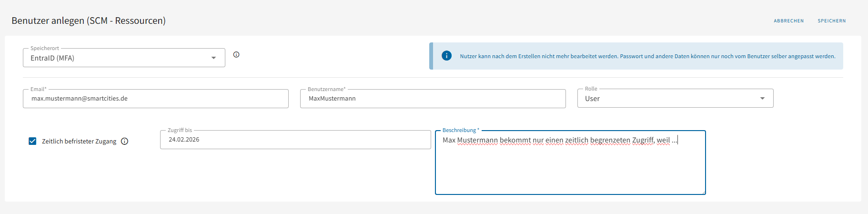The image size is (868, 214).
Task: Click the resize handle of Beschreibung textarea
Action: [703, 192]
